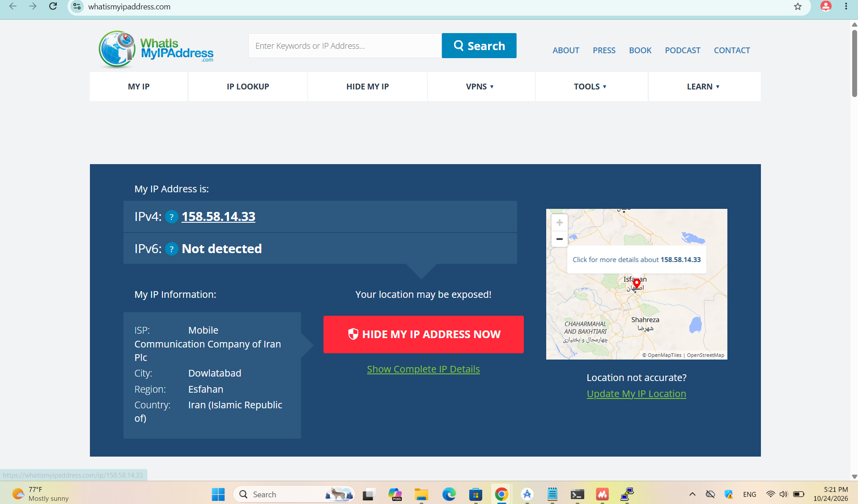This screenshot has width=858, height=504.
Task: Click the Windows taskbar Search box
Action: point(294,494)
